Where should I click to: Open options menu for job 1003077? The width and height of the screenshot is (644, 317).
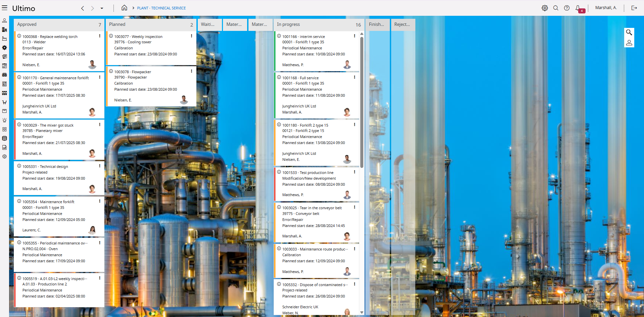[191, 36]
